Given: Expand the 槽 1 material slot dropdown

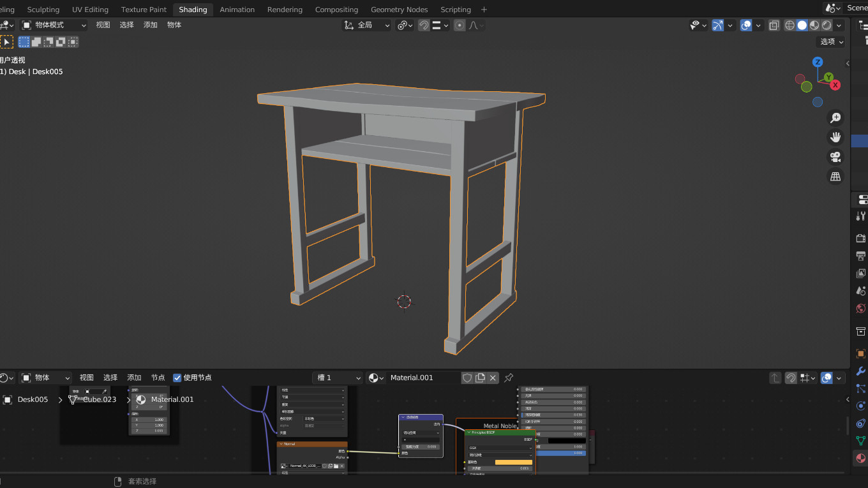Looking at the screenshot, I should tap(338, 378).
